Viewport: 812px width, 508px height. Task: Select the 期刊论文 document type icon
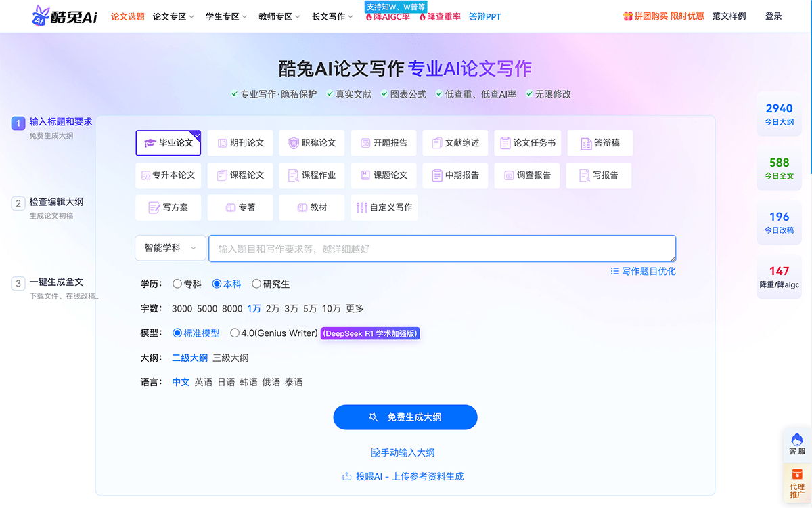point(239,143)
